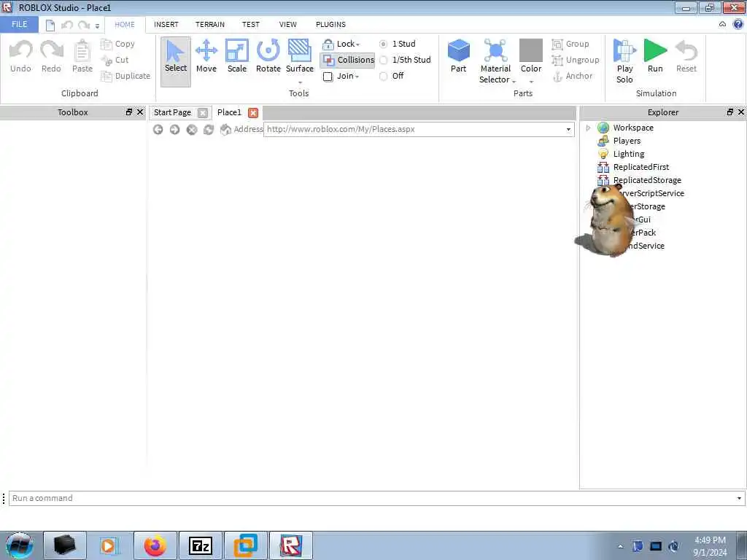747x560 pixels.
Task: Close the Toolbox panel
Action: click(x=140, y=112)
